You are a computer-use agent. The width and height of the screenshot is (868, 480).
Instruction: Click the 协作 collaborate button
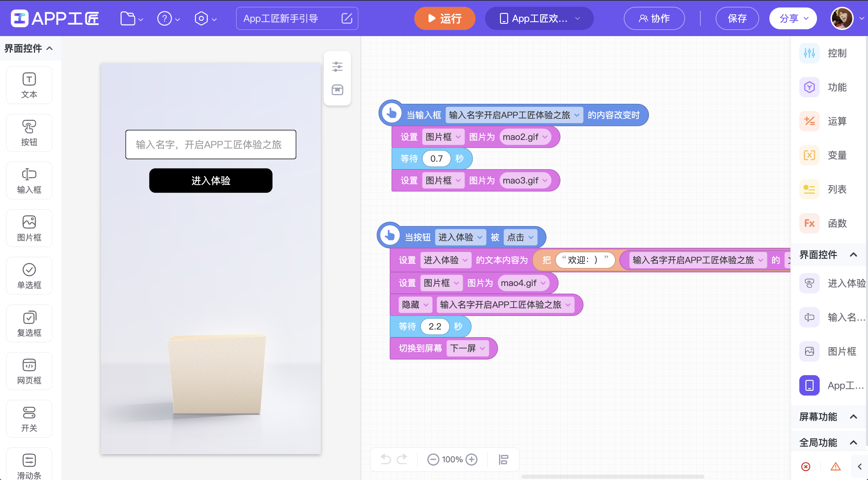pos(654,18)
